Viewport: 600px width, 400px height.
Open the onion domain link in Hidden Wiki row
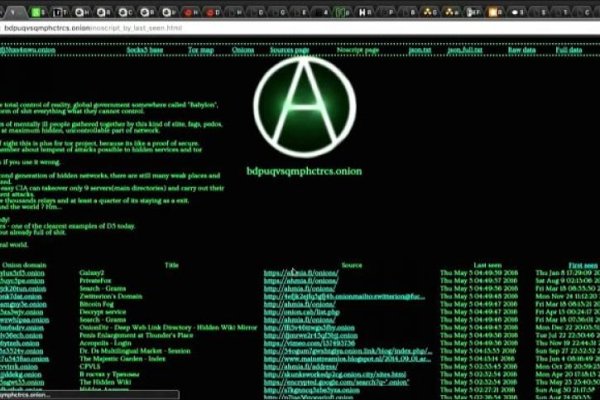pyautogui.click(x=22, y=382)
